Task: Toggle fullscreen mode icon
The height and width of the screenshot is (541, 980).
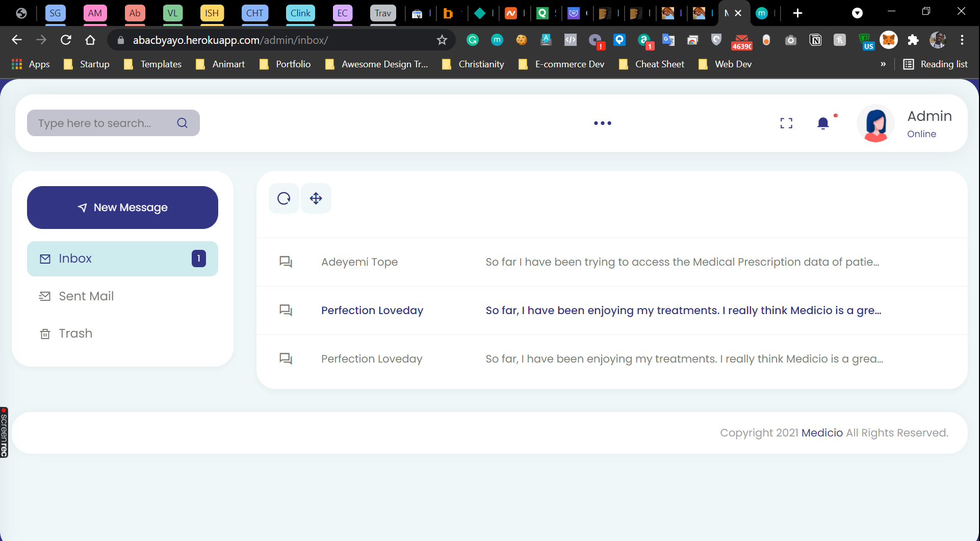Action: coord(786,123)
